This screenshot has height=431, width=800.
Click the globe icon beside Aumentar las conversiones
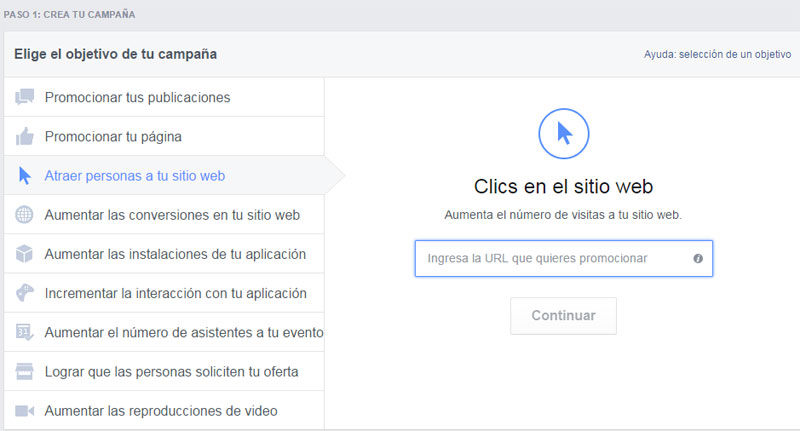pos(24,215)
